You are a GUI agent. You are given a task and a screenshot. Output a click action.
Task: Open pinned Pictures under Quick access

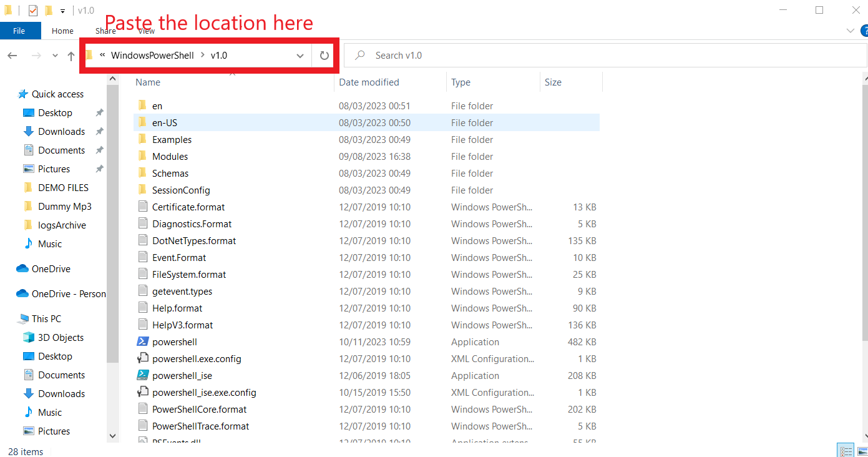point(47,169)
